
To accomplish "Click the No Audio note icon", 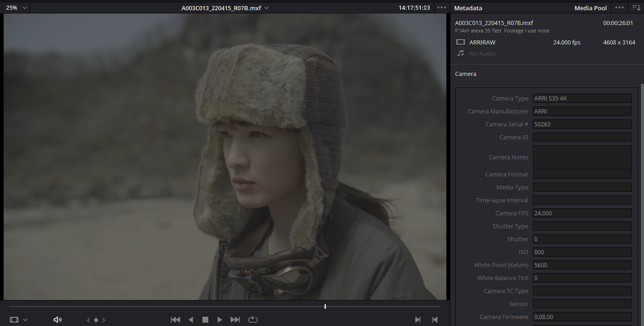I will pos(460,53).
